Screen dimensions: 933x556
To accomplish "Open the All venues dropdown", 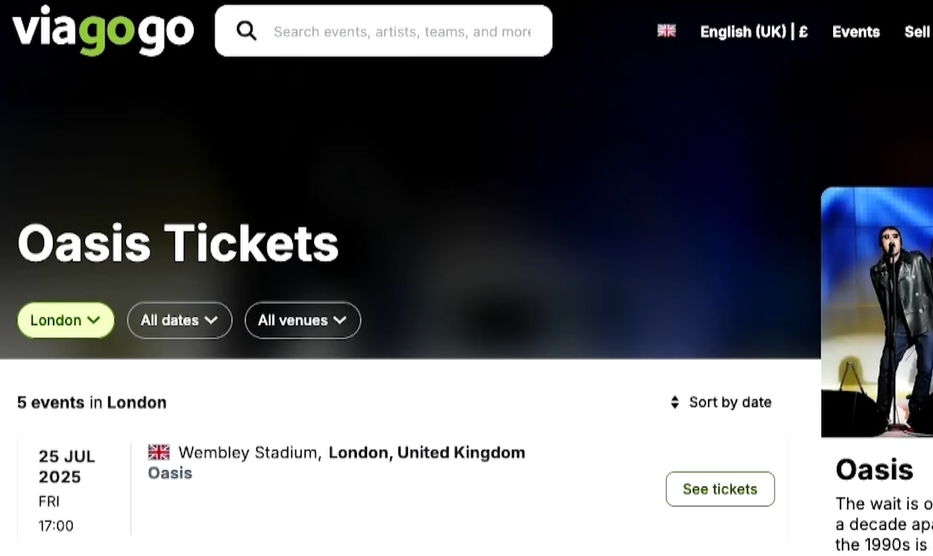I will click(x=302, y=320).
